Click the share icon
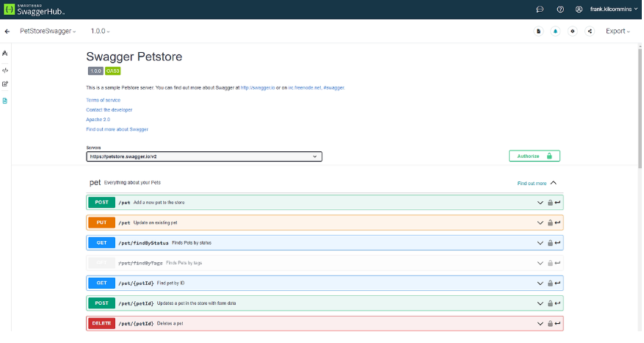Screen dimensions: 644x343 click(590, 32)
